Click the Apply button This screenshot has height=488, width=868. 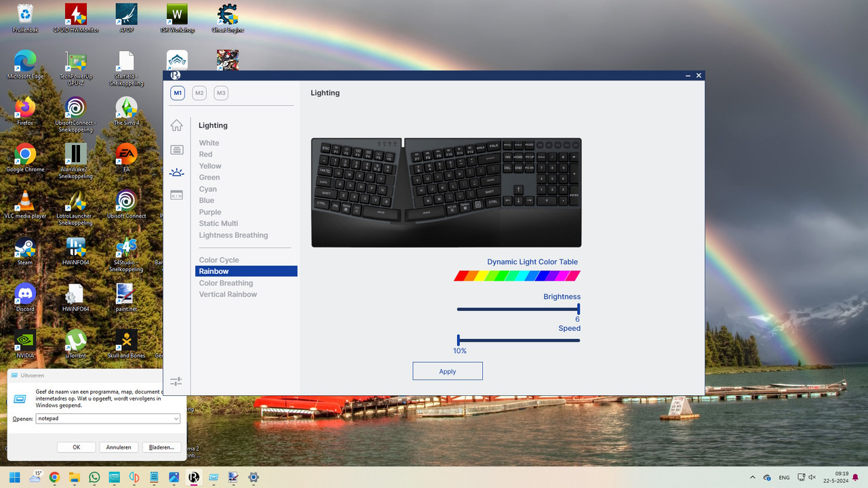[x=448, y=371]
